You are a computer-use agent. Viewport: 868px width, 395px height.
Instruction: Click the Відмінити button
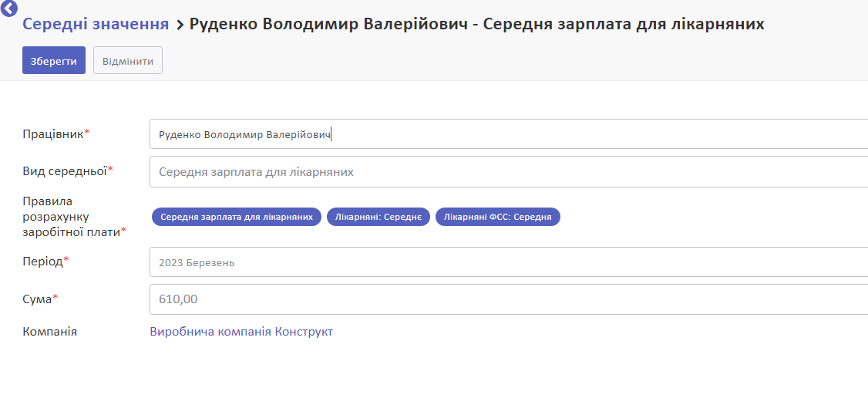128,60
